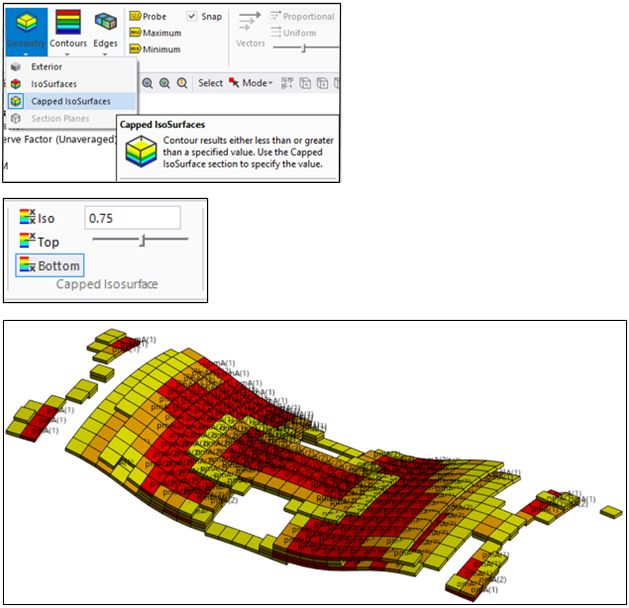629x608 pixels.
Task: Click the Capped Isosurface value slider
Action: tap(140, 239)
